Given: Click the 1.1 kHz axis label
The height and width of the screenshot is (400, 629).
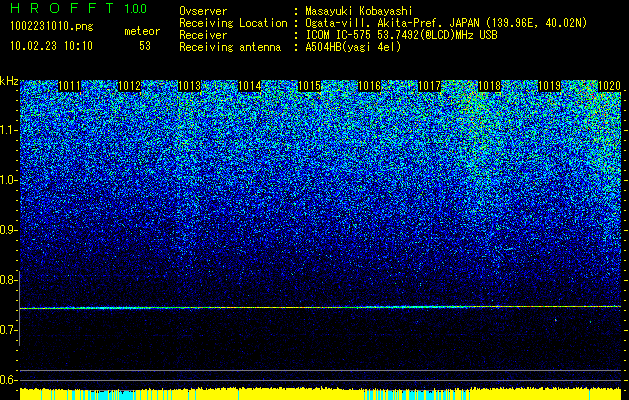Looking at the screenshot, I should click(7, 130).
